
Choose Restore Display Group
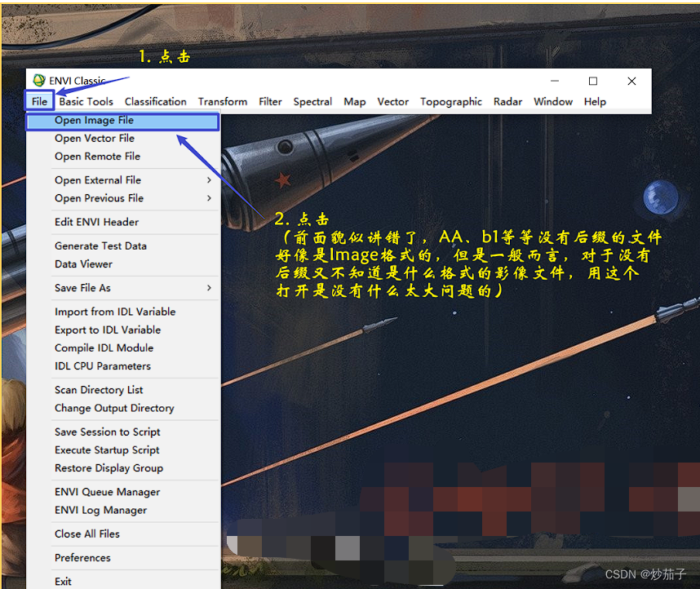tap(122, 468)
